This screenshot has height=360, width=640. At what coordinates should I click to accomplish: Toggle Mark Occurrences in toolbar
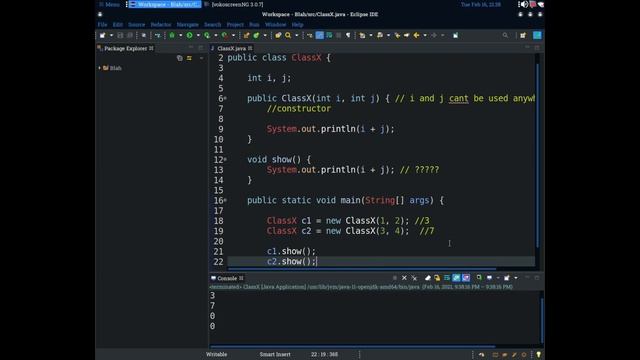coord(320,36)
